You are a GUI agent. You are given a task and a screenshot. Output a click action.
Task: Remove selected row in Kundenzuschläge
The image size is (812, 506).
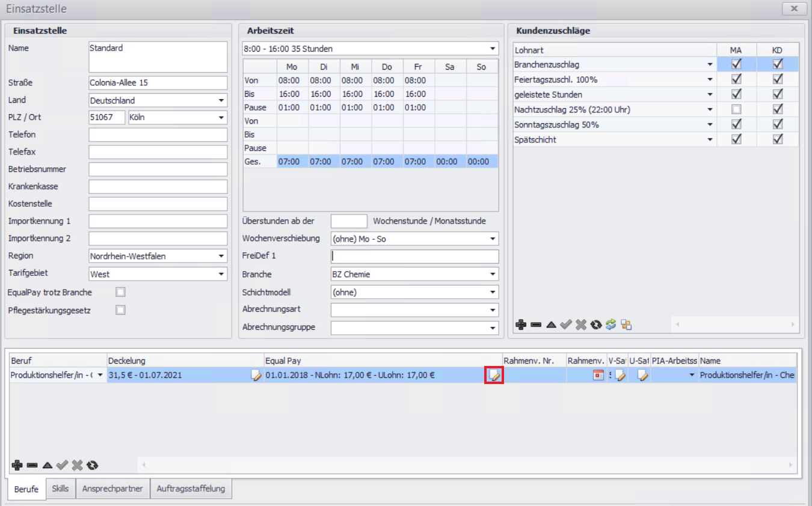tap(536, 325)
